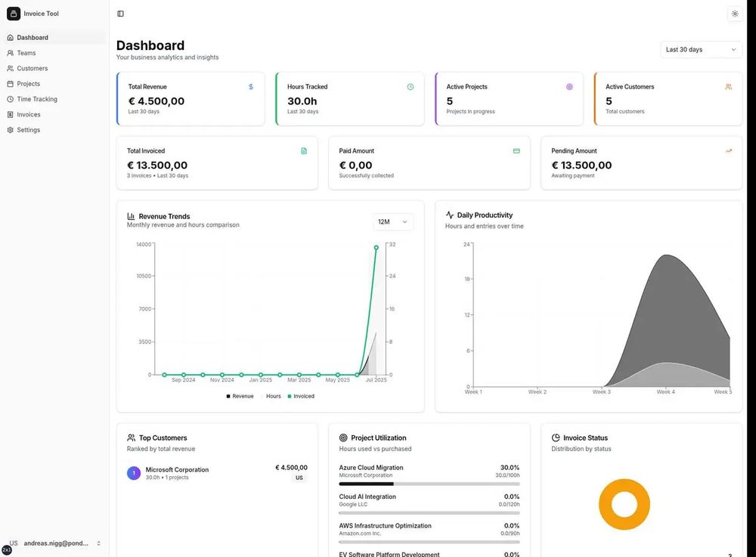Screen dimensions: 756x557
Task: Toggle the light/dark theme button
Action: pos(735,14)
